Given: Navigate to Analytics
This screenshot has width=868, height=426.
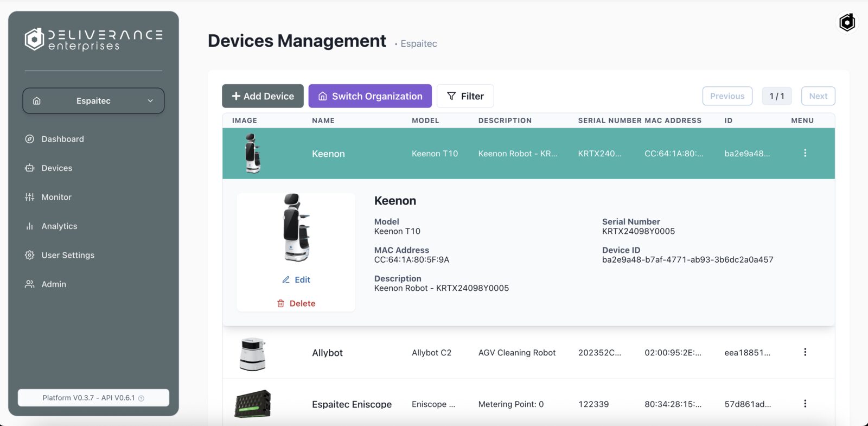Looking at the screenshot, I should tap(59, 226).
